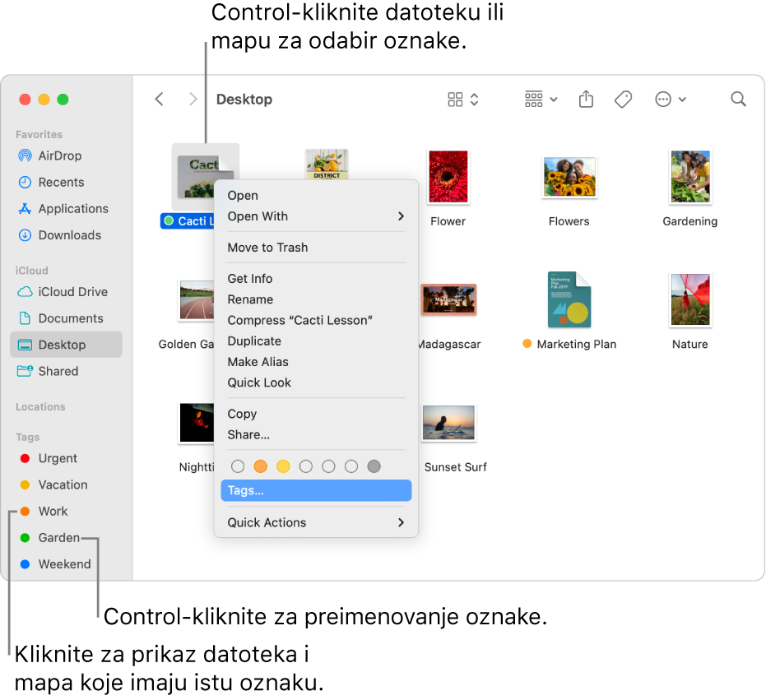Viewport: 766px width, 700px height.
Task: Select Desktop in sidebar
Action: click(x=66, y=345)
